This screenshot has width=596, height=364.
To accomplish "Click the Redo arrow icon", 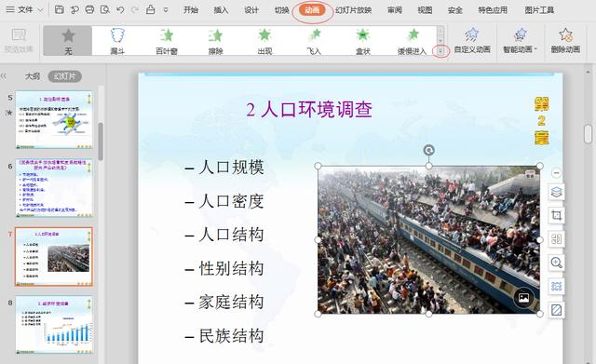I will pos(134,9).
